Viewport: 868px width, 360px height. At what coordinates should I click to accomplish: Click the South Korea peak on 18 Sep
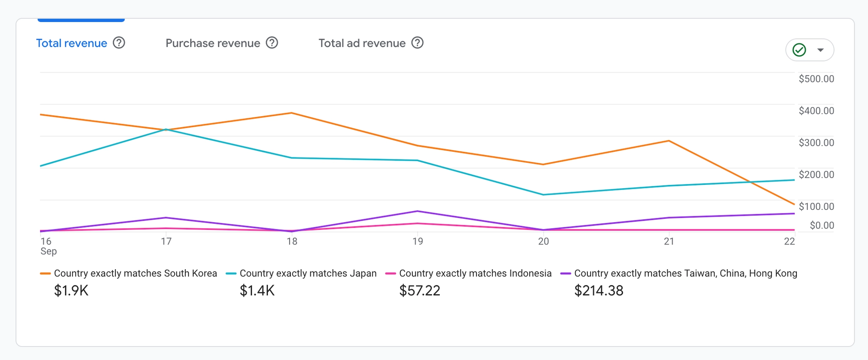(292, 113)
